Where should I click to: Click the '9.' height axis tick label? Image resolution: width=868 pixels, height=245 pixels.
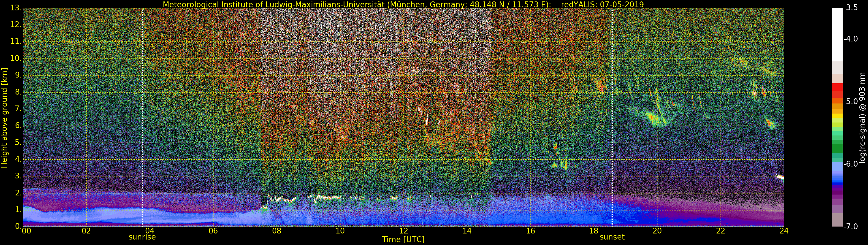click(18, 75)
